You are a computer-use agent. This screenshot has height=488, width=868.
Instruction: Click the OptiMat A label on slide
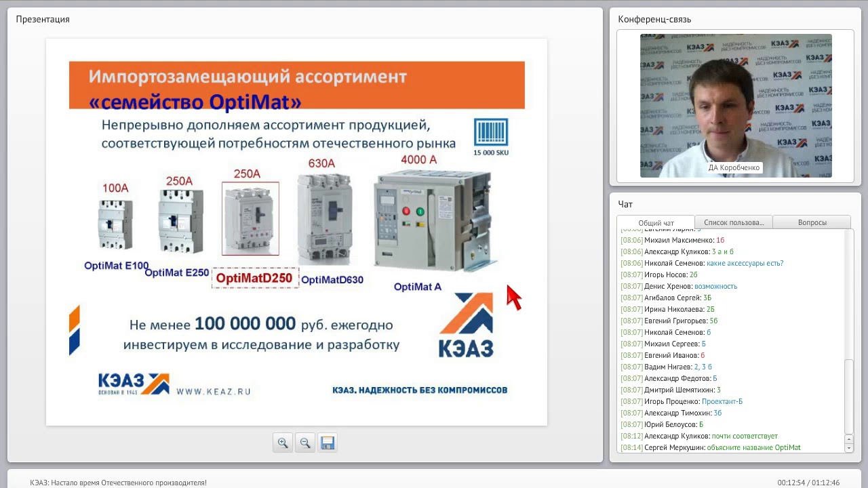[418, 287]
